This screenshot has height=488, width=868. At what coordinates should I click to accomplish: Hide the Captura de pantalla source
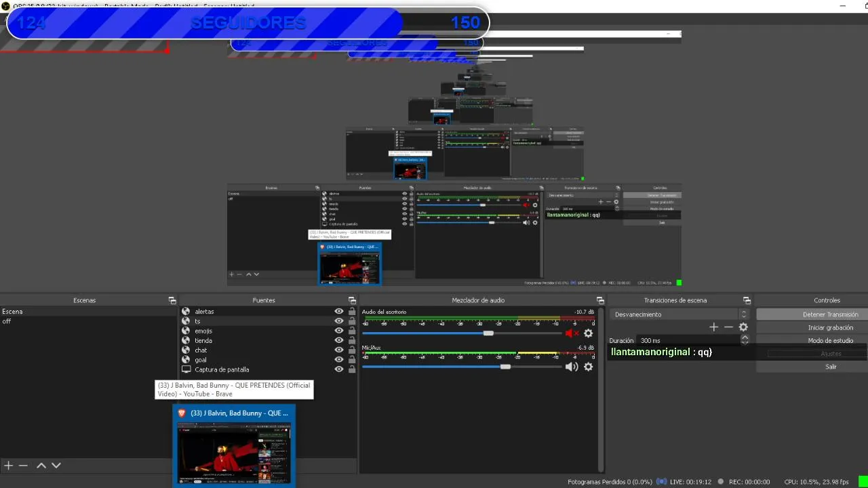(339, 369)
